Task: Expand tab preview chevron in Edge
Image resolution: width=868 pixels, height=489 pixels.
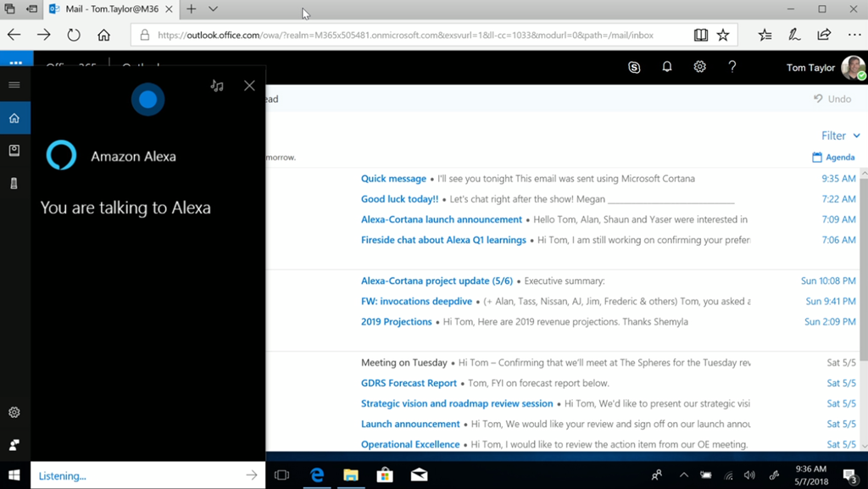Action: [x=213, y=8]
